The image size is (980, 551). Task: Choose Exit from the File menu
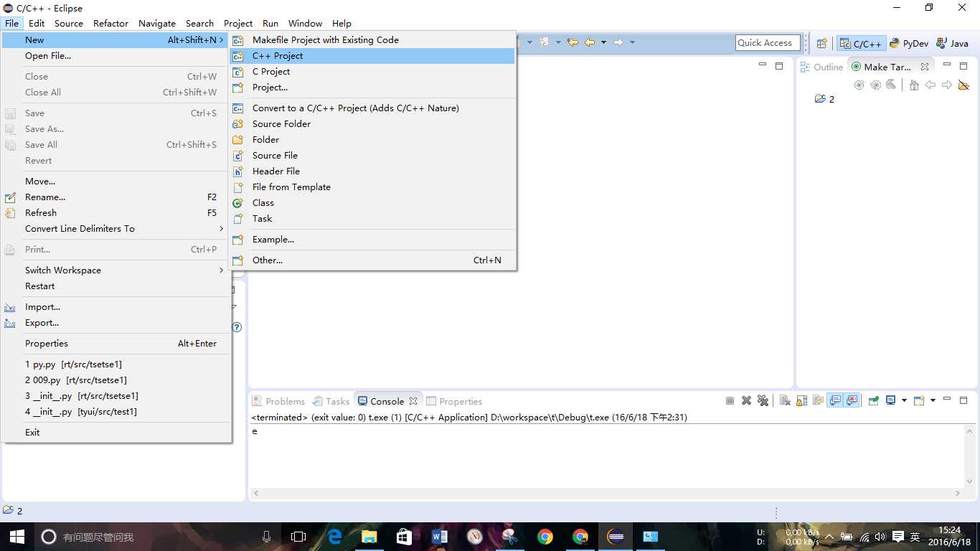tap(116, 433)
